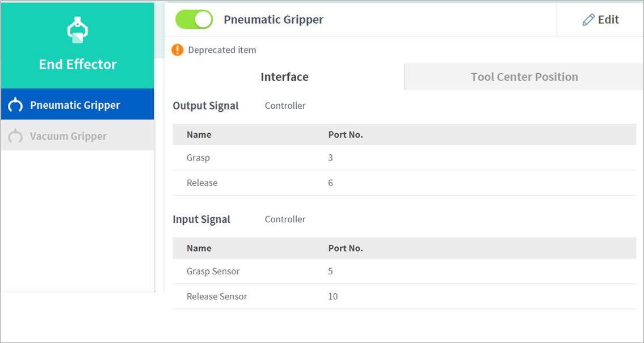Click the End Effector header title
Viewport: 644px width, 343px height.
tap(78, 65)
